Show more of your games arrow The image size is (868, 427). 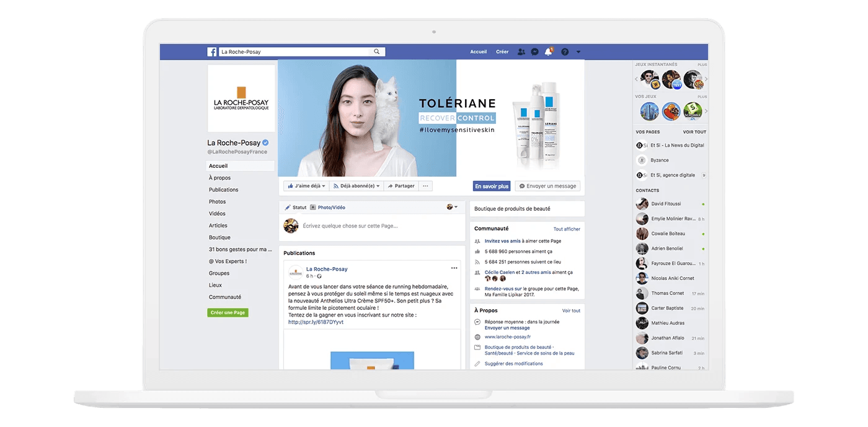pyautogui.click(x=706, y=112)
